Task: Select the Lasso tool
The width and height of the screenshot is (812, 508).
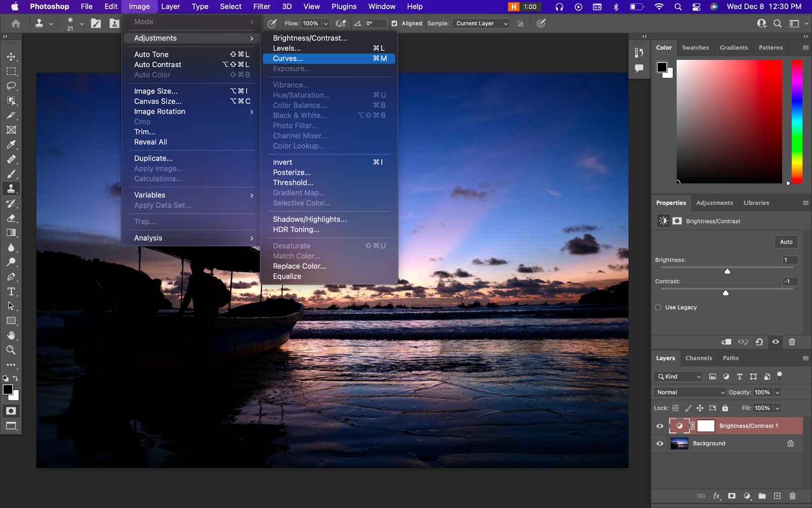Action: [11, 86]
